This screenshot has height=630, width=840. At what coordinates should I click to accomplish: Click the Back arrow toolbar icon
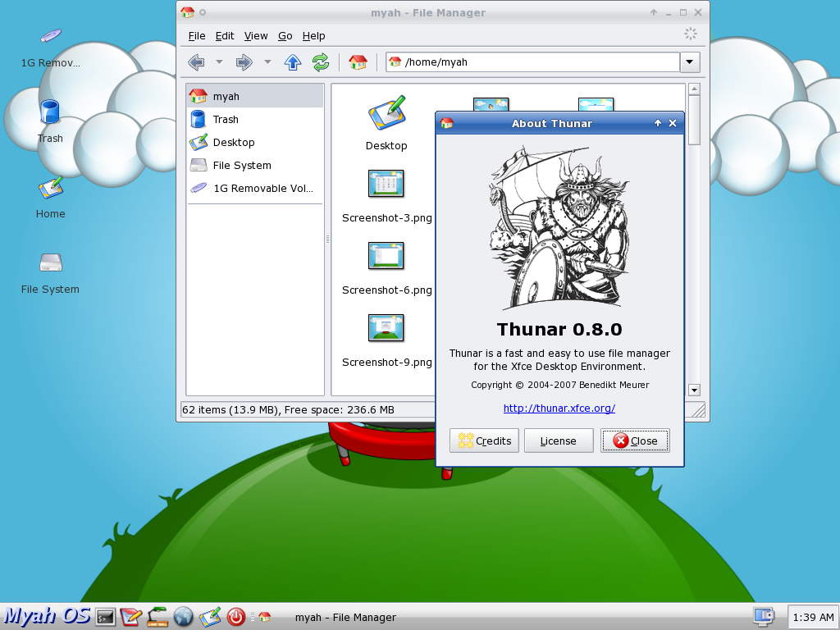click(x=197, y=62)
